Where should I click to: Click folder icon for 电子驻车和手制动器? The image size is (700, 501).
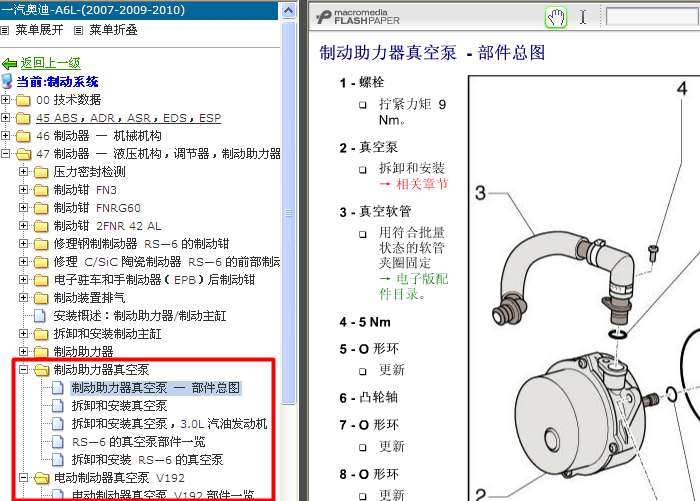(41, 280)
